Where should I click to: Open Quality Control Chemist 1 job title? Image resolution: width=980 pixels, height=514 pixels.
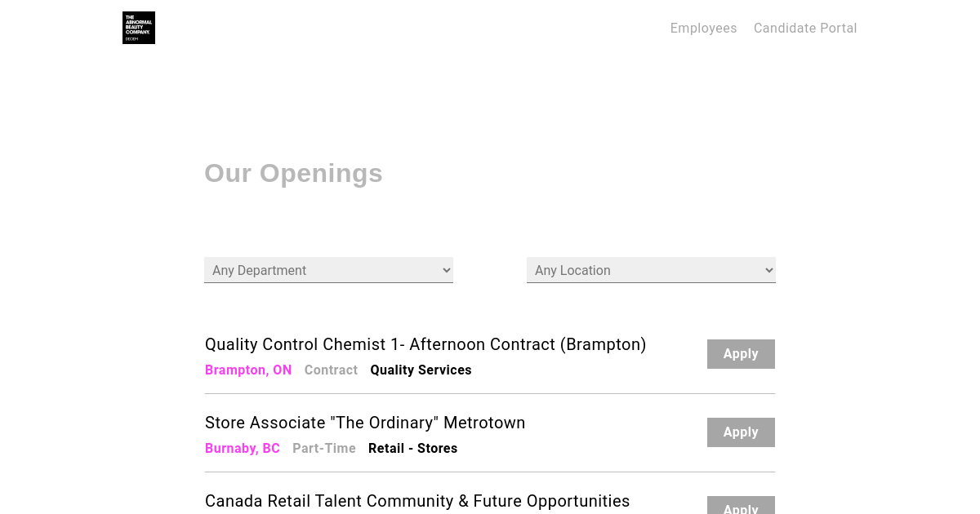pyautogui.click(x=425, y=344)
